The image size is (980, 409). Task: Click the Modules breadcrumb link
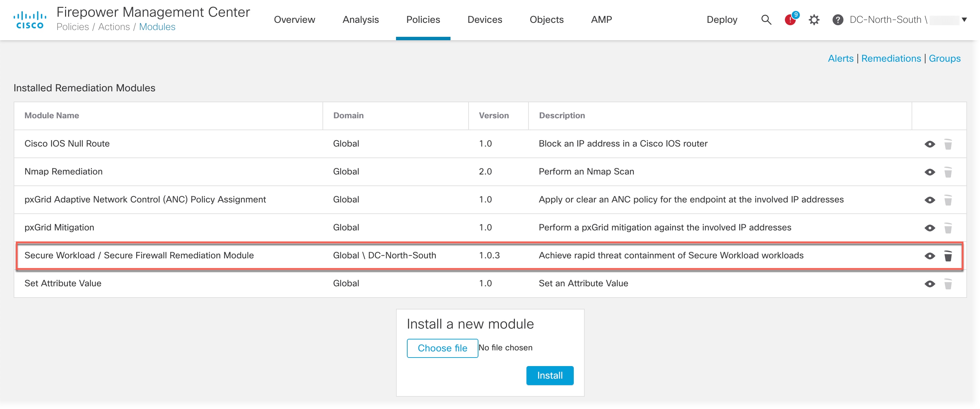(157, 27)
